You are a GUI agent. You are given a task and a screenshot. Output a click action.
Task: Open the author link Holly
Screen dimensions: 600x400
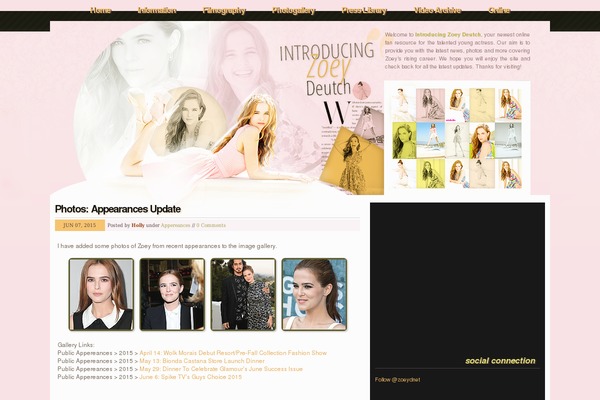(138, 225)
